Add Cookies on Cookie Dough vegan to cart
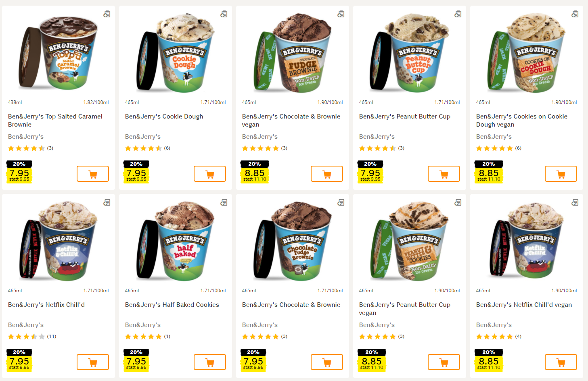The height and width of the screenshot is (381, 588). [x=561, y=174]
